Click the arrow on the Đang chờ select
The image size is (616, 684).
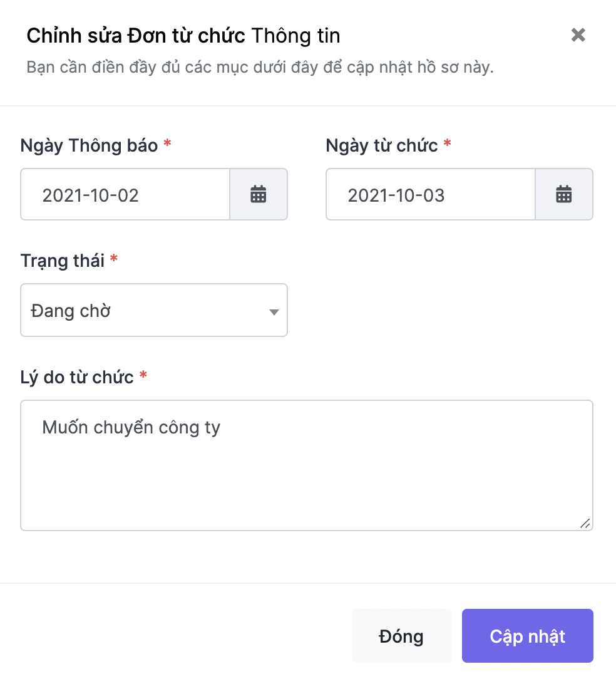(274, 312)
